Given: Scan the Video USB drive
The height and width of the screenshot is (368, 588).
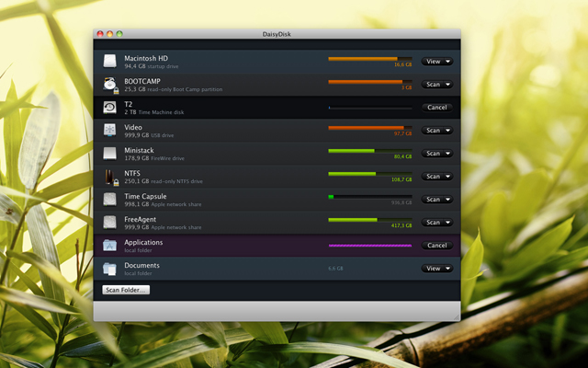Looking at the screenshot, I should [x=433, y=131].
